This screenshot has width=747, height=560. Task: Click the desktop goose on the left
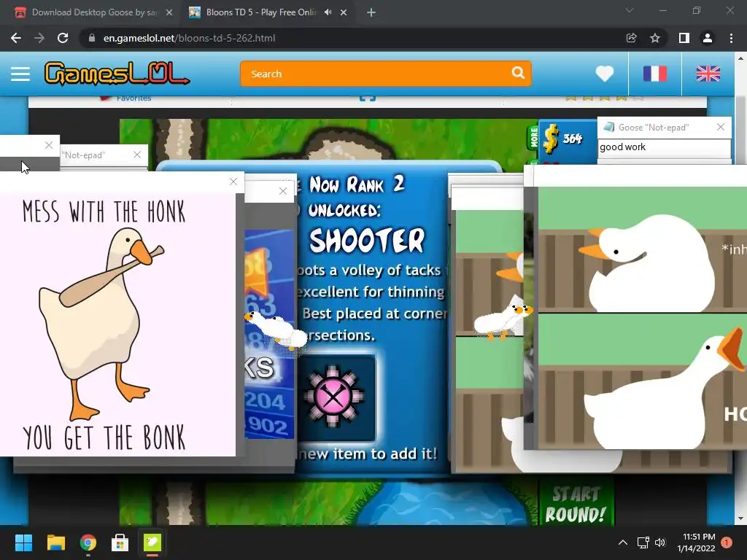pyautogui.click(x=276, y=330)
